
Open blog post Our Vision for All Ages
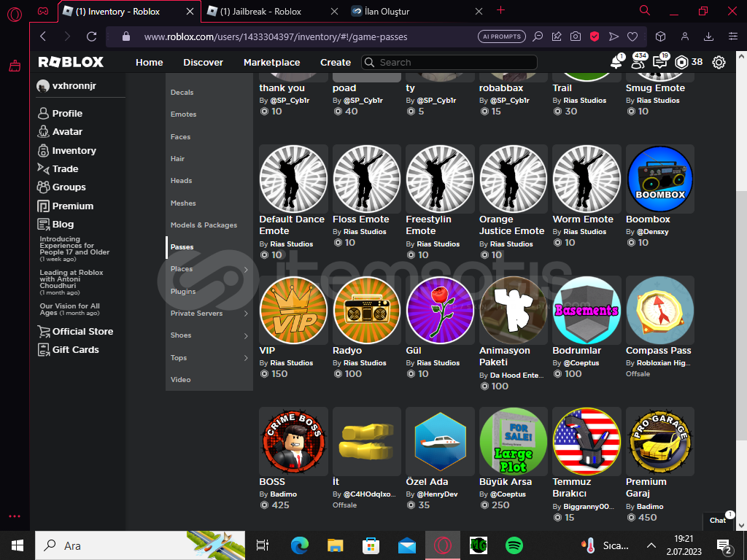pos(69,309)
